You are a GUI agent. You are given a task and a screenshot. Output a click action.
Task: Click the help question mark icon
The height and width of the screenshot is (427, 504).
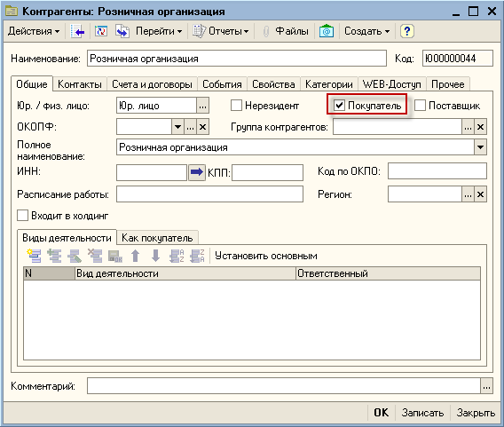tap(407, 31)
